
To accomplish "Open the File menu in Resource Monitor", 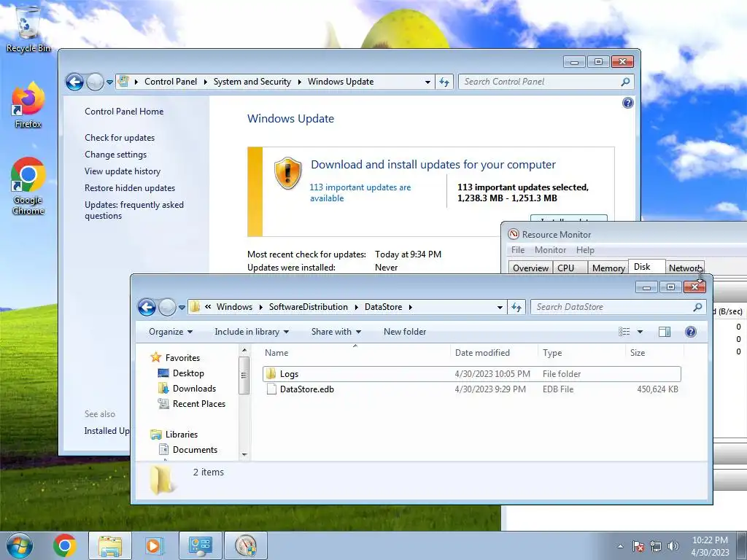I will [x=517, y=250].
